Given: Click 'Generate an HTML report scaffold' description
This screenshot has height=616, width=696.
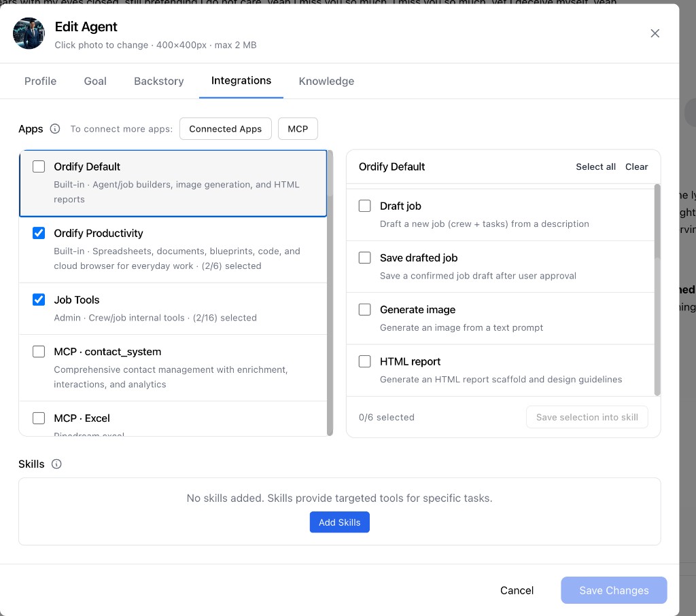Looking at the screenshot, I should (501, 379).
